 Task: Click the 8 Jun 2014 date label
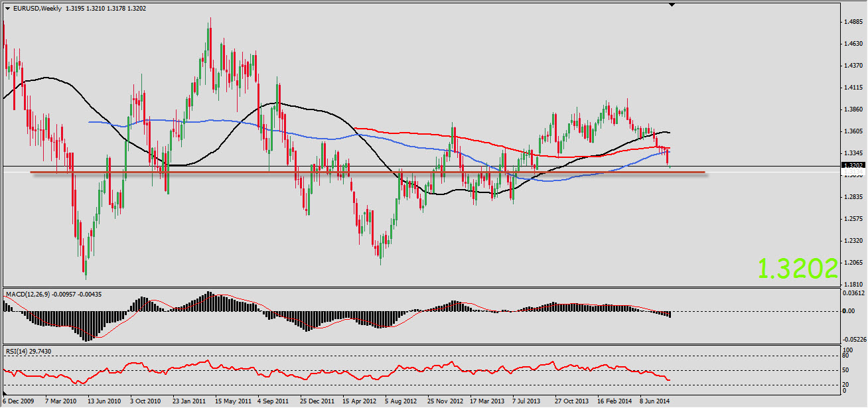(x=654, y=401)
